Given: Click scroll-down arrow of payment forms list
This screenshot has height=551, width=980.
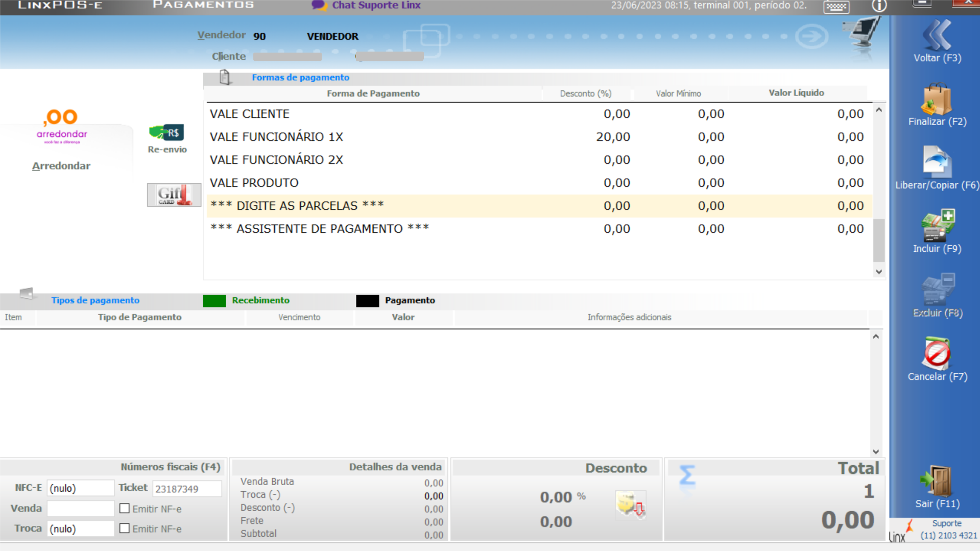Looking at the screenshot, I should (x=879, y=272).
